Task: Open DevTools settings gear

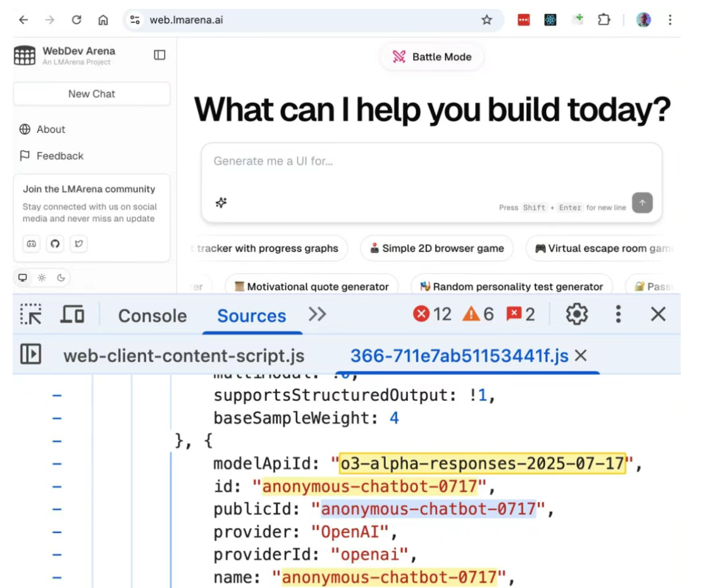Action: tap(577, 314)
